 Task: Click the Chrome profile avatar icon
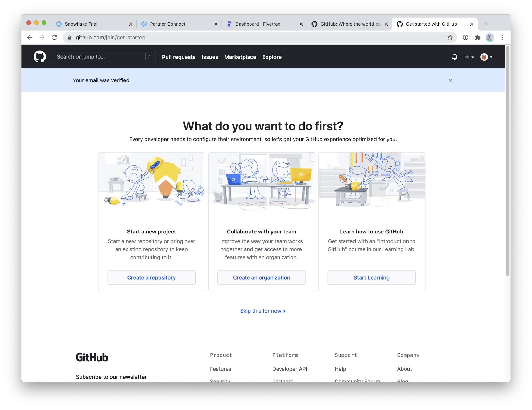click(x=490, y=38)
